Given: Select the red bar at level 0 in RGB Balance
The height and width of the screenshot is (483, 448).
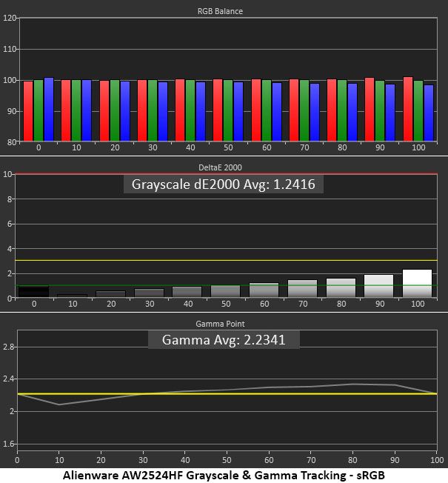Looking at the screenshot, I should (x=28, y=111).
